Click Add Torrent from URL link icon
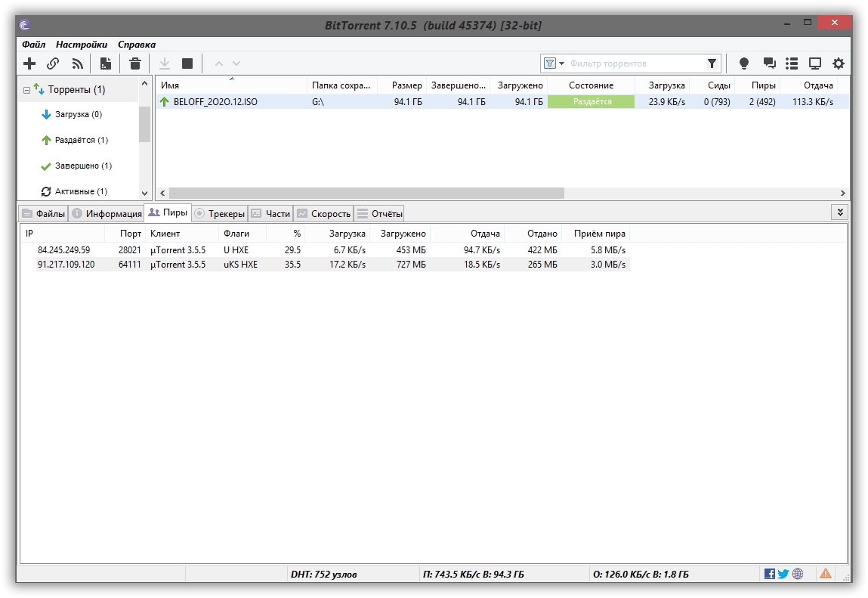Image resolution: width=868 pixels, height=598 pixels. (x=53, y=64)
